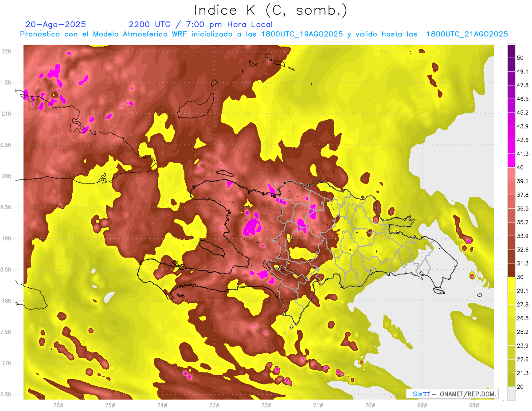The image size is (532, 411).
Task: Click the '22N' latitude label
Action: tap(7, 51)
